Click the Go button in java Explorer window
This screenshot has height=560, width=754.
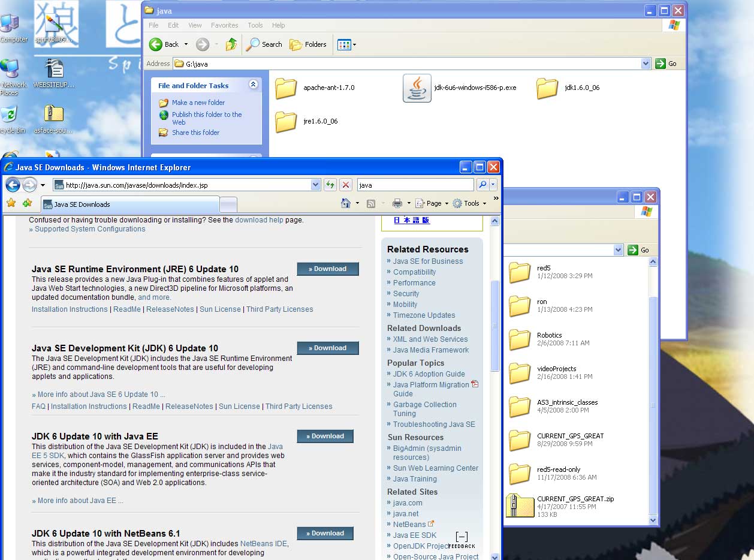[666, 64]
